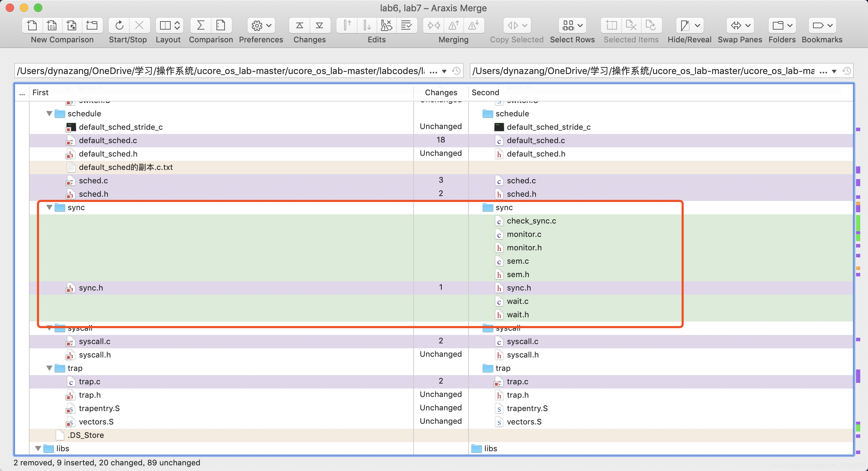Open the Bookmarks menu item

click(821, 31)
